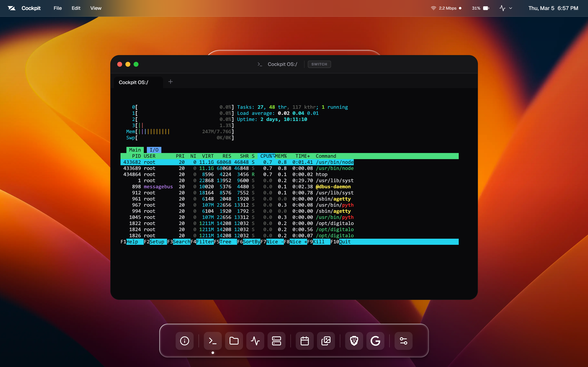The image size is (588, 367).
Task: Open the View menu
Action: click(96, 8)
